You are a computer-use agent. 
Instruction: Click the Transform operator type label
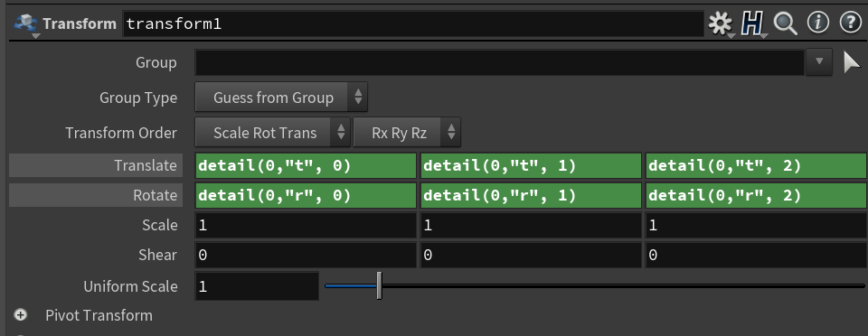[x=80, y=23]
